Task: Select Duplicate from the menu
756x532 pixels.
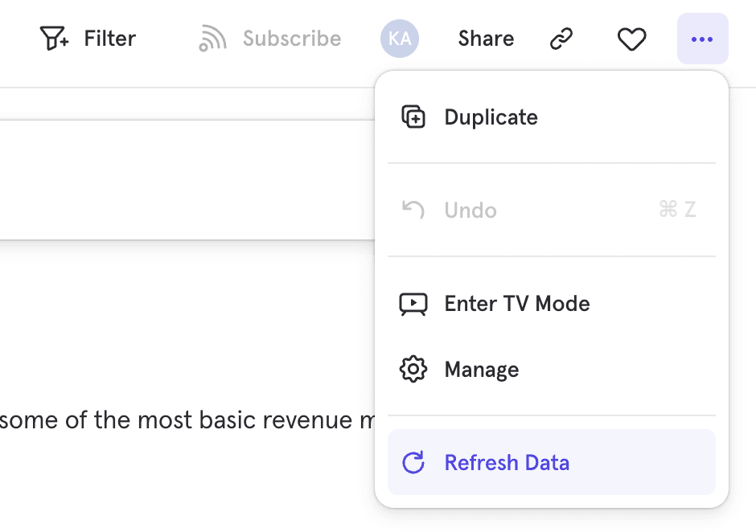Action: (x=491, y=117)
